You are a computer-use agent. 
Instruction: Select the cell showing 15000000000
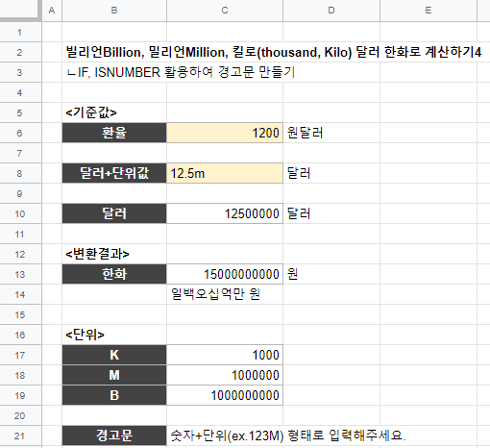[x=225, y=274]
